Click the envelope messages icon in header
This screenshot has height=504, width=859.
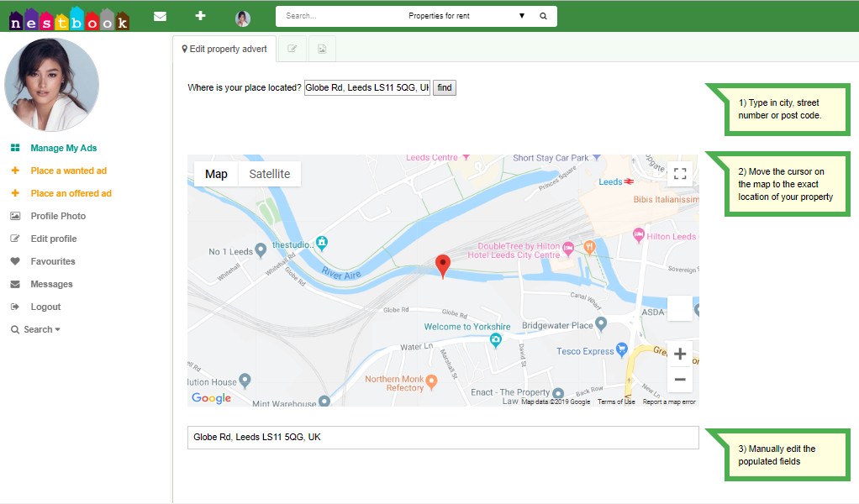pos(160,16)
